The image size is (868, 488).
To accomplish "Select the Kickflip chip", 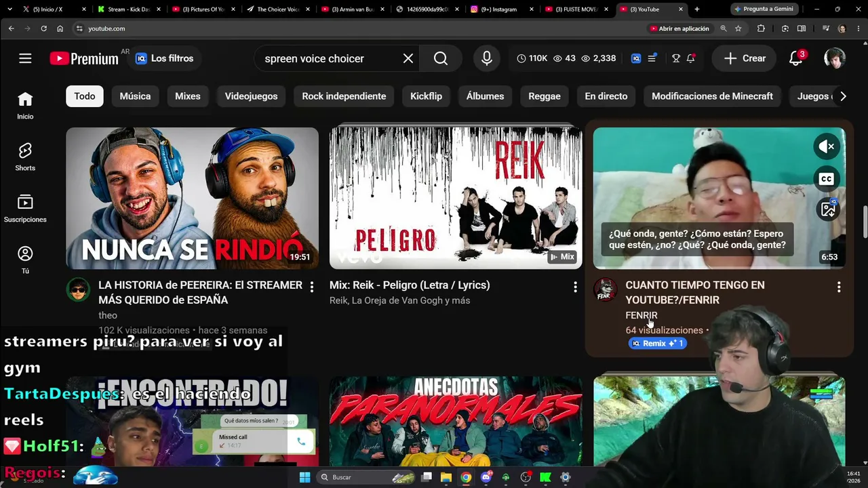I will (x=426, y=96).
